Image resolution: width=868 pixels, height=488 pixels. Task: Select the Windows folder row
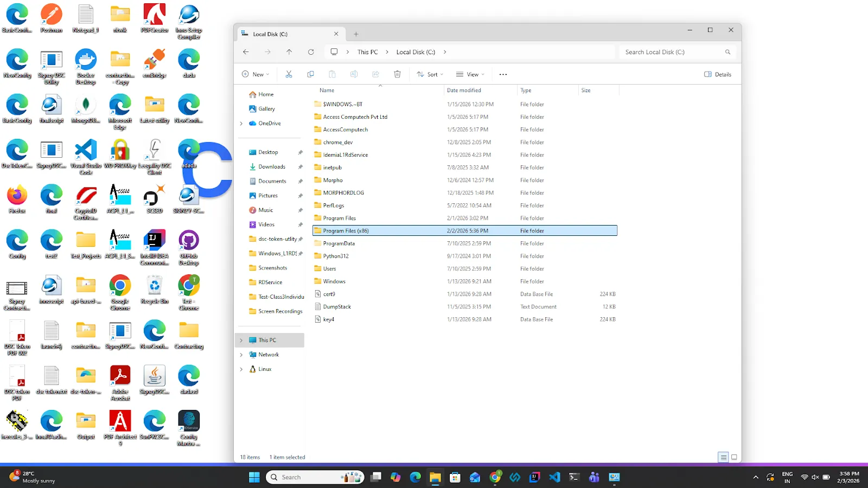tap(465, 281)
